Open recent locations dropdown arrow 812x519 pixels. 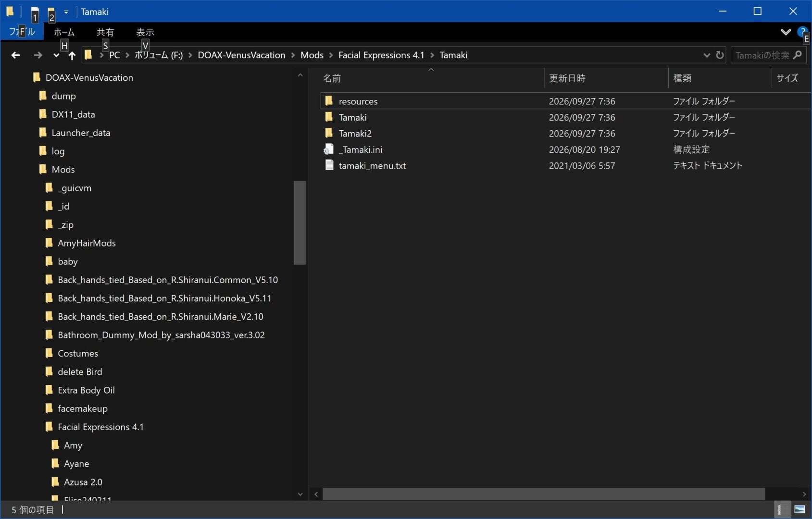coord(56,56)
